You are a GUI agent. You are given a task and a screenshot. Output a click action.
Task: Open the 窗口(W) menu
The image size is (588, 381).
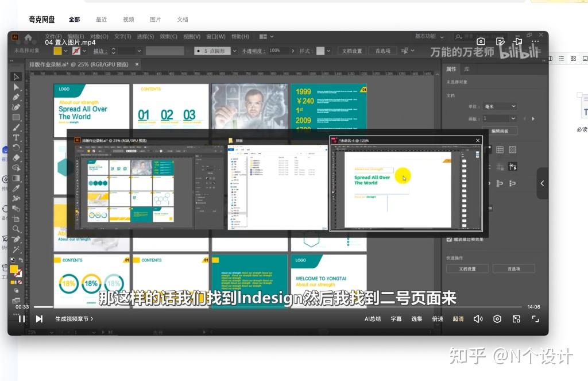(x=214, y=36)
